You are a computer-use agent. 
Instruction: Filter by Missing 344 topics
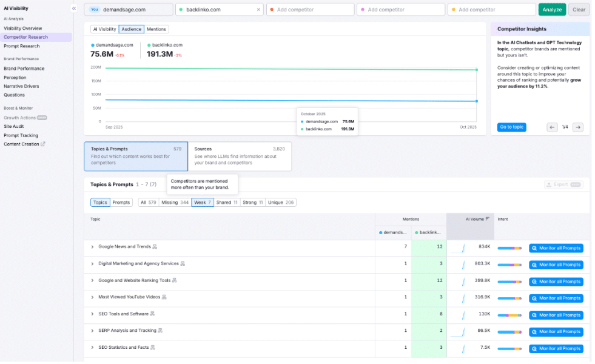click(176, 203)
